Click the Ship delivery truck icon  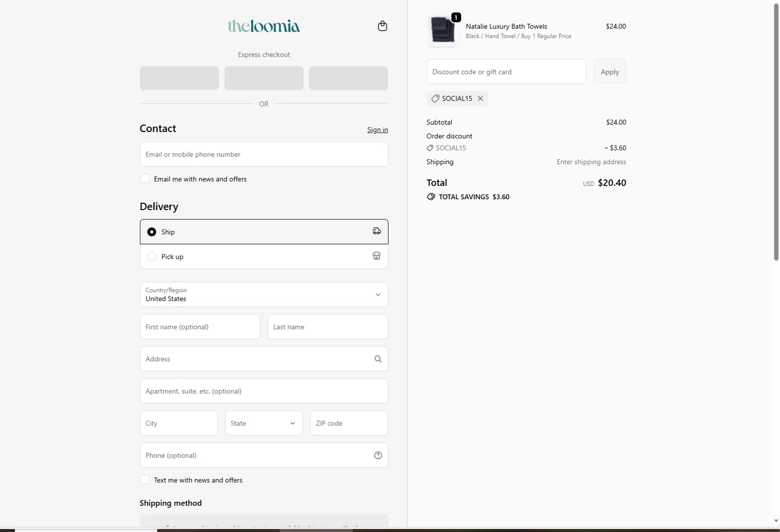(x=376, y=231)
